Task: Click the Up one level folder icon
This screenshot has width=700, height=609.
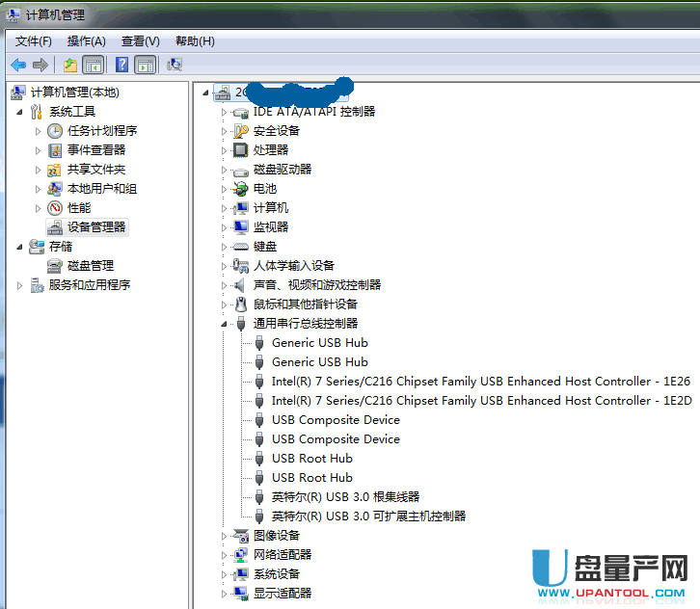Action: click(x=69, y=65)
